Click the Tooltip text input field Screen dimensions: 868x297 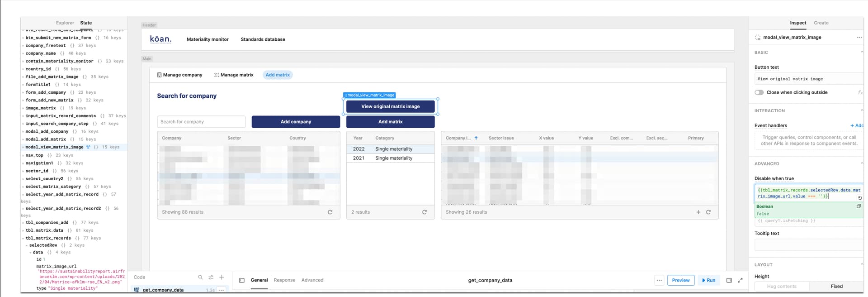(809, 245)
